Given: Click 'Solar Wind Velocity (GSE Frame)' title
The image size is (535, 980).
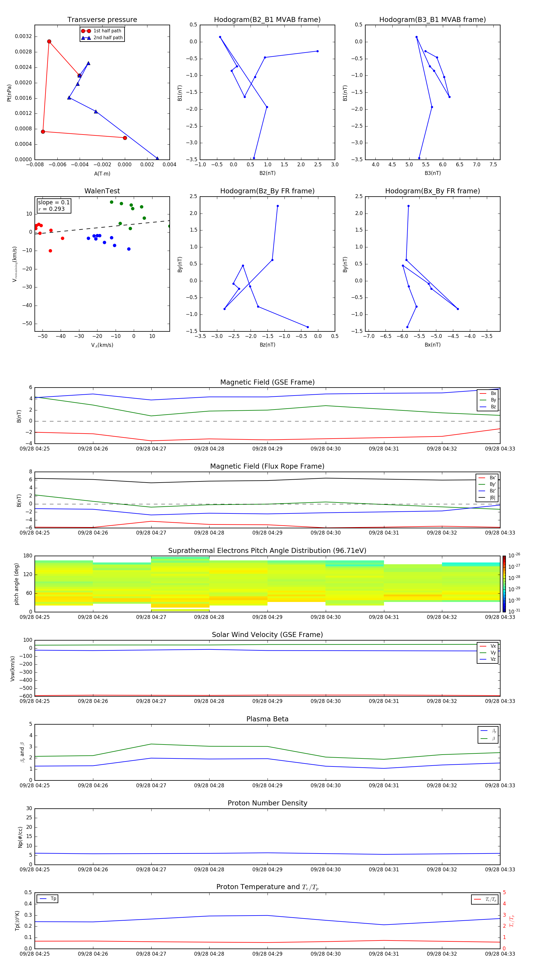Looking at the screenshot, I should pos(267,635).
